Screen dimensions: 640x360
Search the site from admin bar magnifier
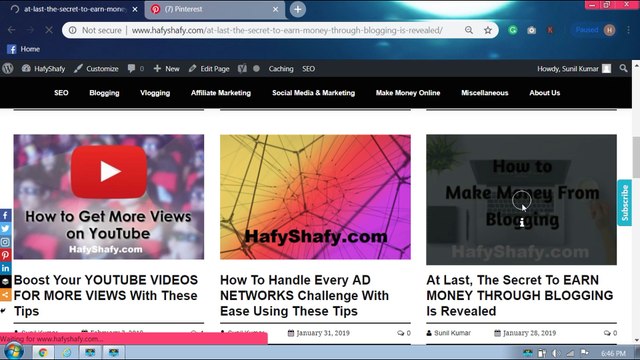pos(623,69)
